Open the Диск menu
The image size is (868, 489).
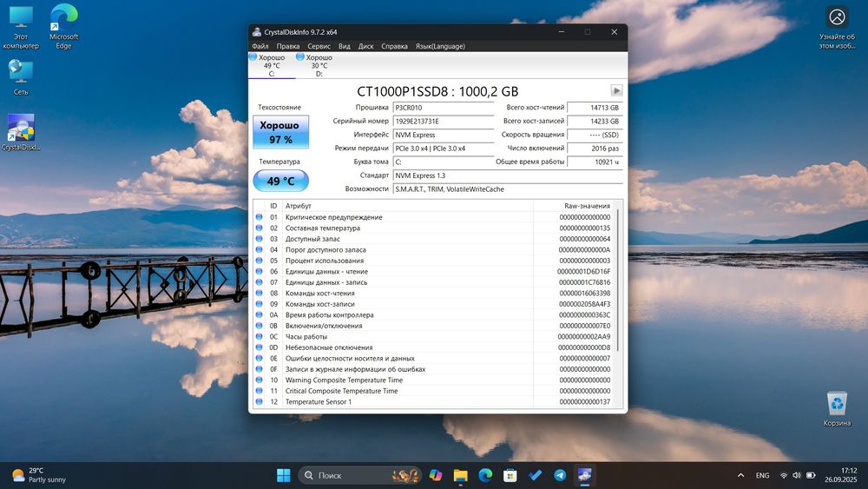(365, 46)
